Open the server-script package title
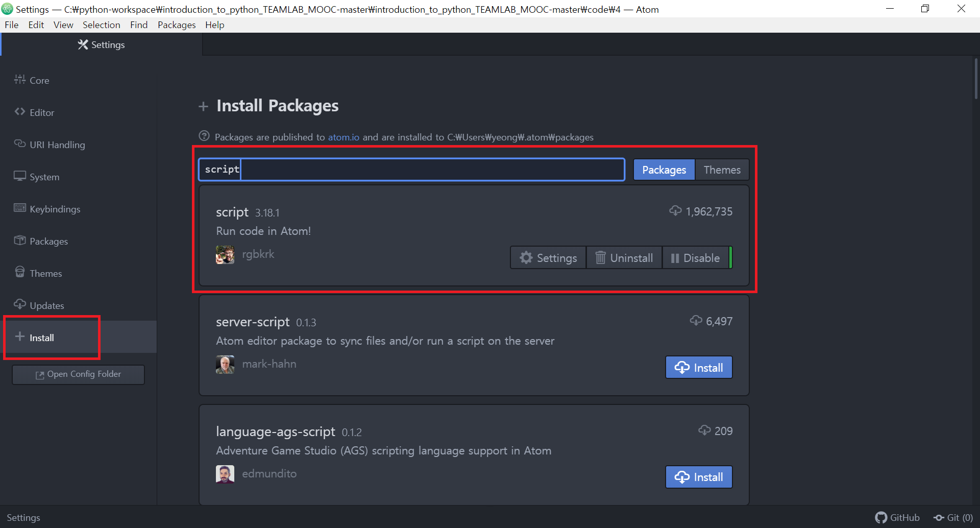980x528 pixels. pos(253,322)
